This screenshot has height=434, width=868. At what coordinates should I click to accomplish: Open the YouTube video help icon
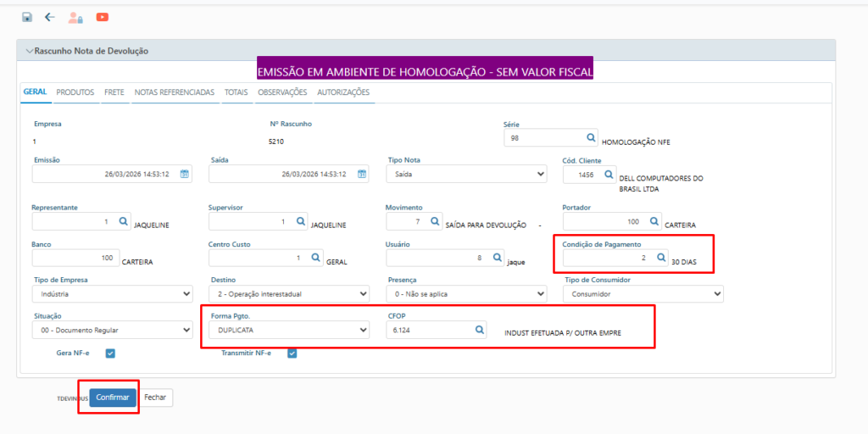pos(102,17)
